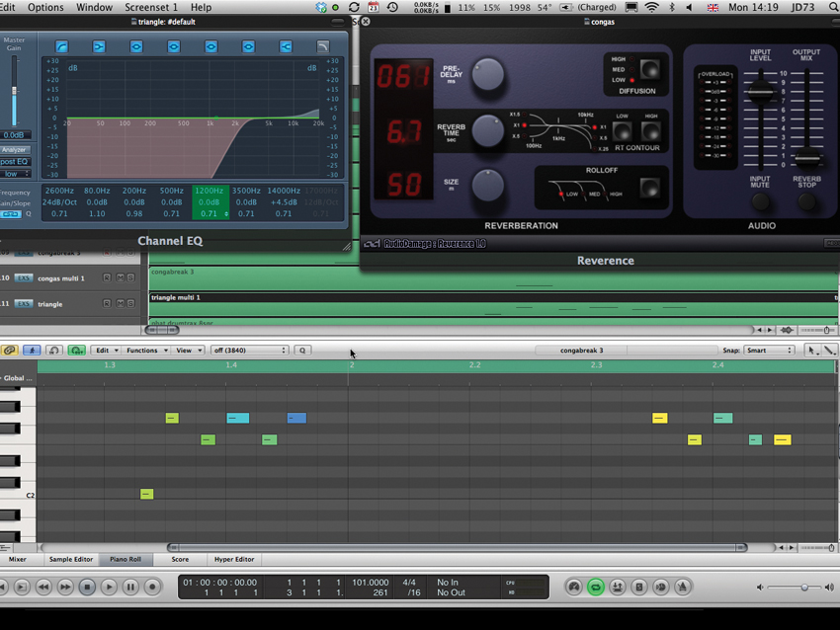Toggle Reverb Stop in Reverence
840x630 pixels.
point(806,201)
